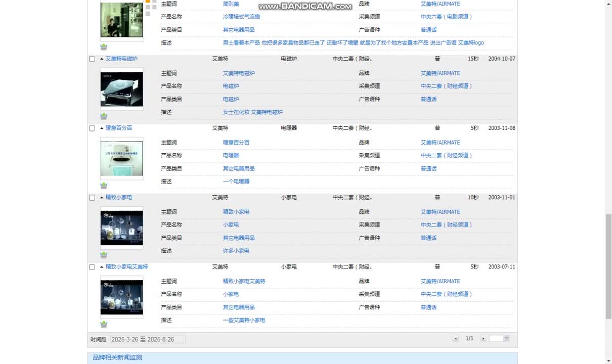Click the 冷暖塔式气流扇 product name link

point(241,17)
